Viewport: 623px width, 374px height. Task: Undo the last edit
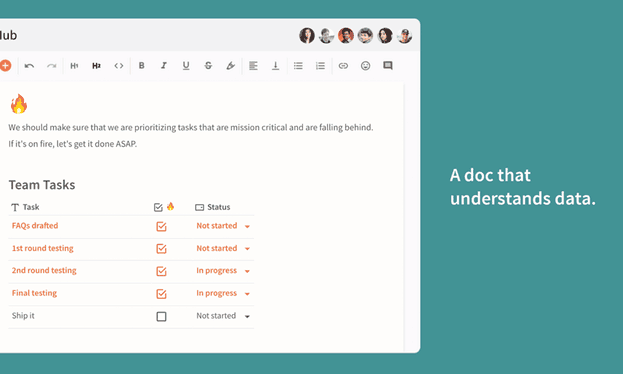(x=29, y=66)
